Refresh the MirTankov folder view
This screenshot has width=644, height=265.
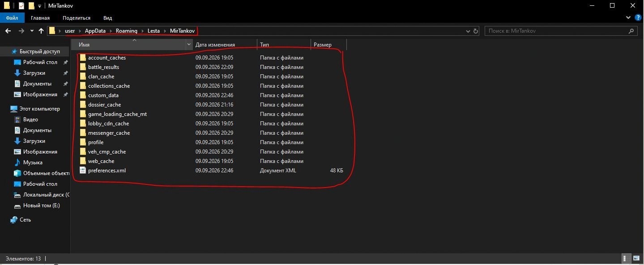coord(476,31)
